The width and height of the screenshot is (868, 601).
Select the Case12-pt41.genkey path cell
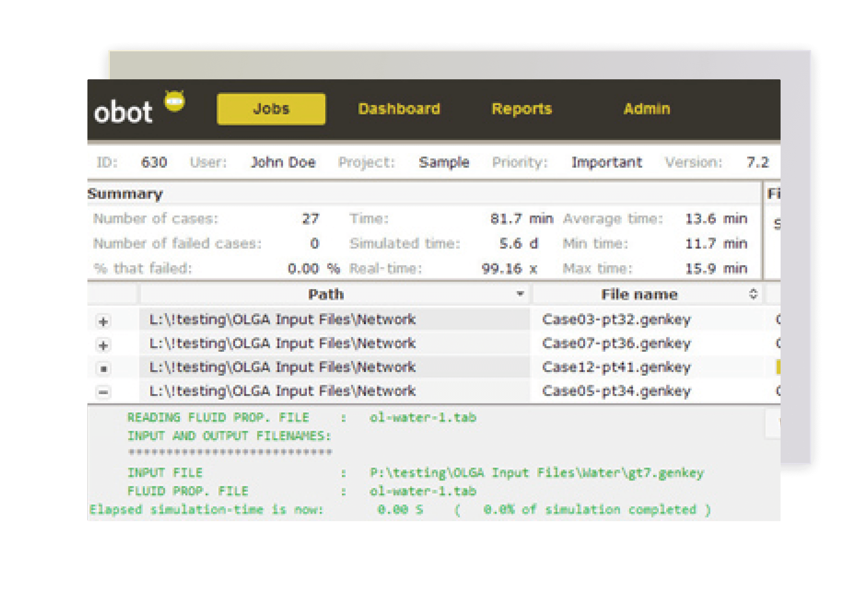(282, 367)
